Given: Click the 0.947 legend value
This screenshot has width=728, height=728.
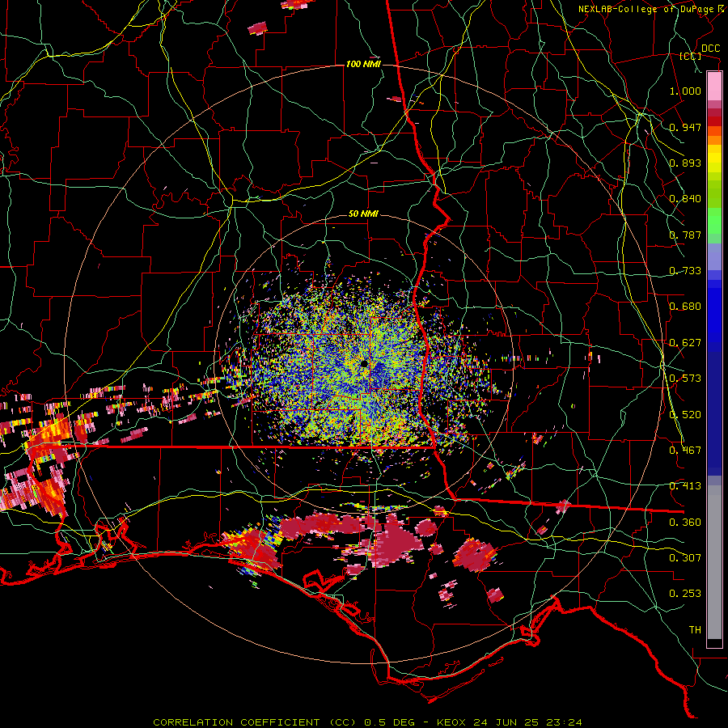Looking at the screenshot, I should coord(685,127).
